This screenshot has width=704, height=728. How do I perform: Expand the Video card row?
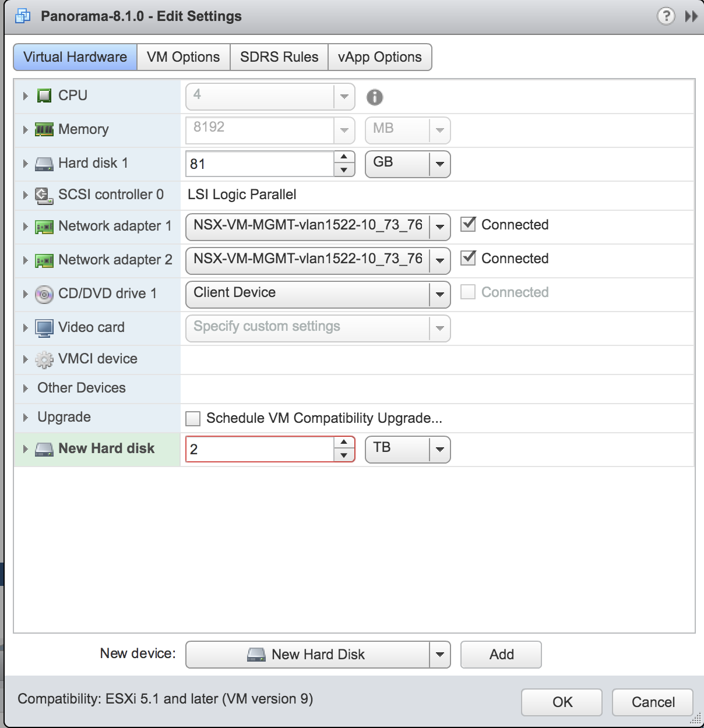click(25, 328)
